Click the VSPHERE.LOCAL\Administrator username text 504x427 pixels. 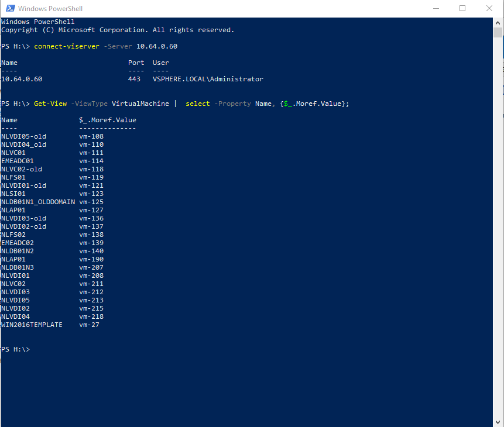coord(210,78)
